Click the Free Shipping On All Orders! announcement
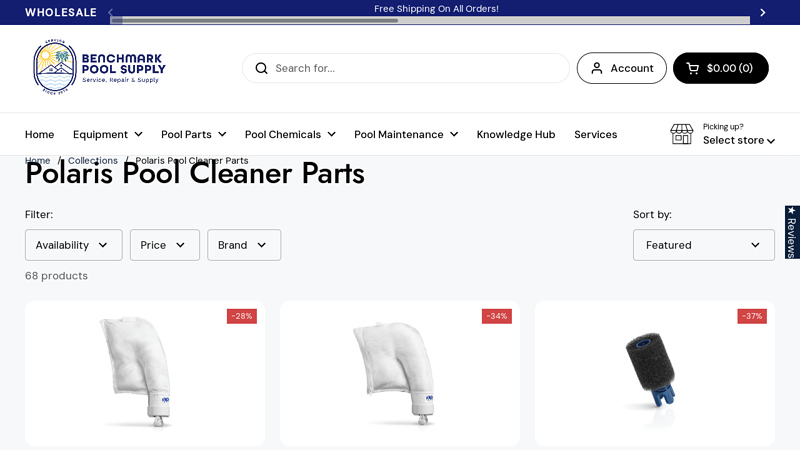Viewport: 800px width, 450px height. pyautogui.click(x=436, y=9)
